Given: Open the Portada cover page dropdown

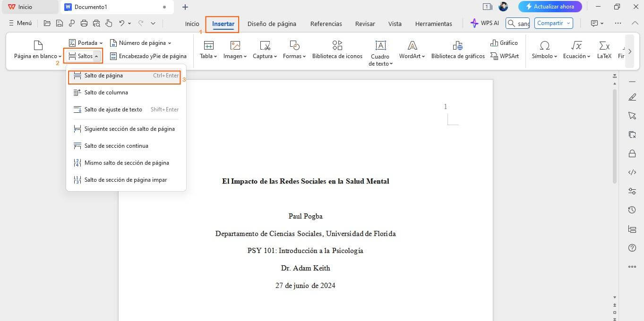Looking at the screenshot, I should [86, 42].
